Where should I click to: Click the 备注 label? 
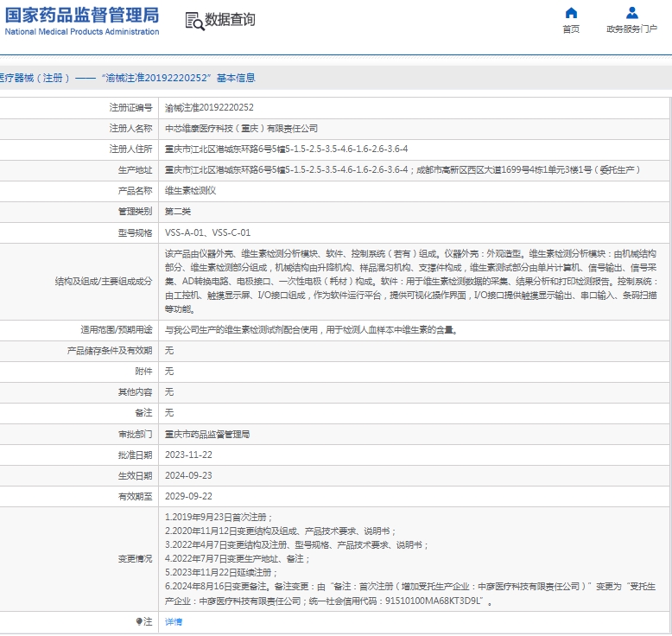(x=143, y=412)
